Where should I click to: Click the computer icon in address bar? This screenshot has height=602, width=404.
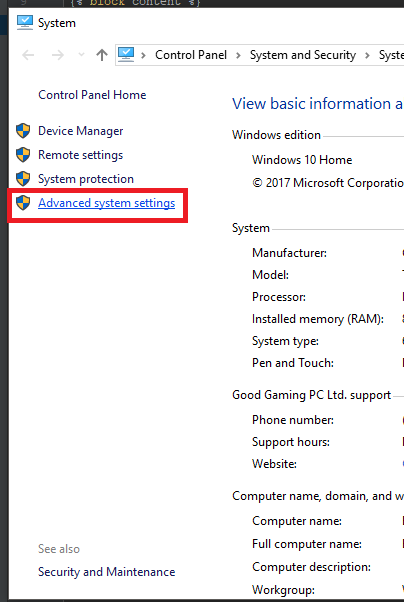click(126, 55)
